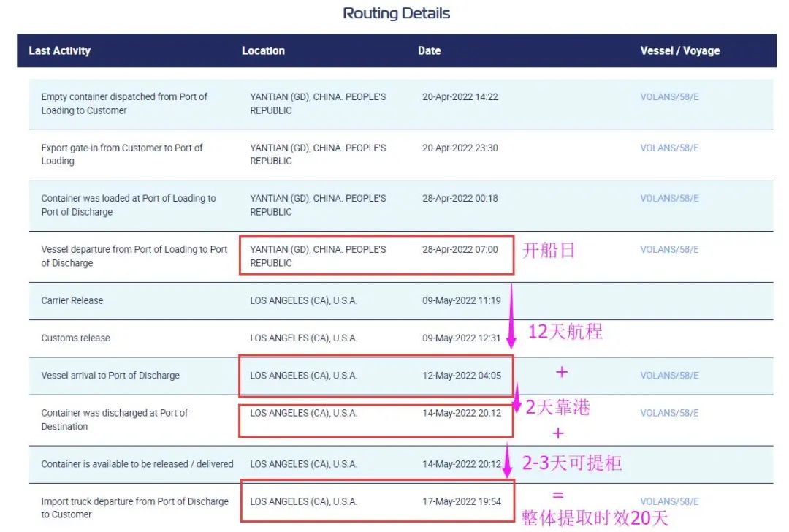Select the Customs release activity row
Screen dimensions: 789x532
click(x=75, y=338)
